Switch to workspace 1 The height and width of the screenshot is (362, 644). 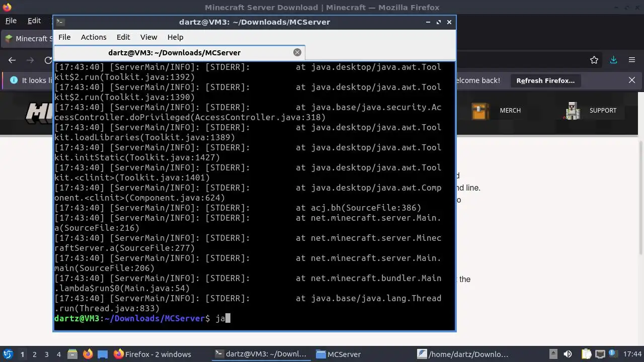22,354
